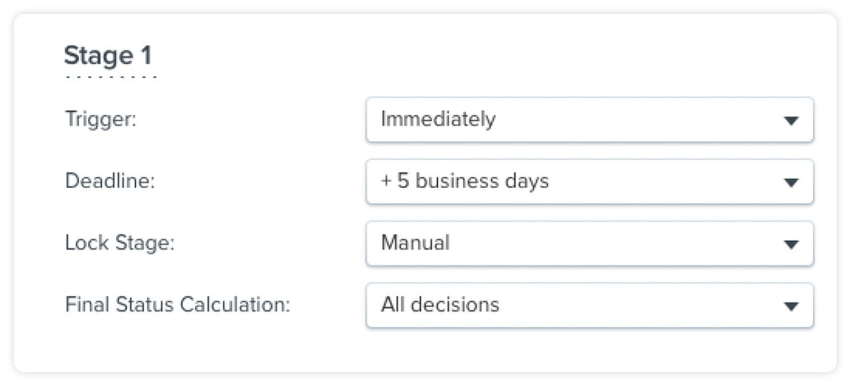Click the Stage 1 heading

(107, 56)
